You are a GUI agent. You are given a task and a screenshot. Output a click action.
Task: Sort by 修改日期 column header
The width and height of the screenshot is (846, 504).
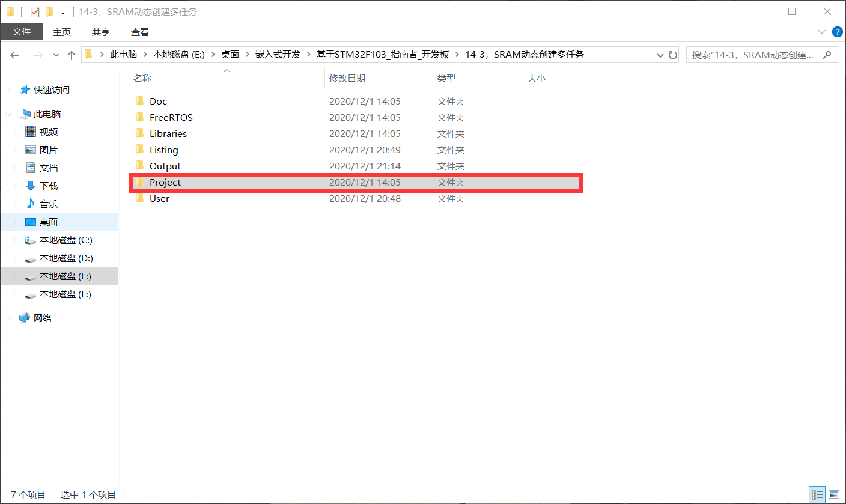[x=347, y=78]
